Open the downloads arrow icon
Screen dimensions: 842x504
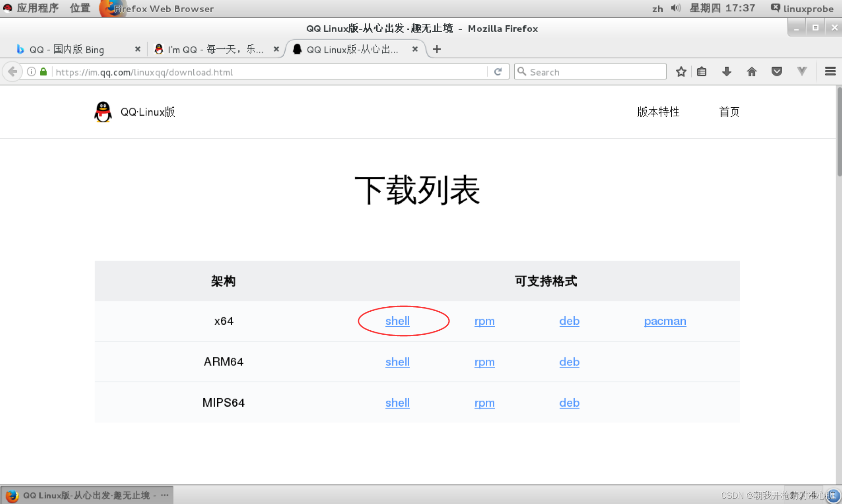727,71
